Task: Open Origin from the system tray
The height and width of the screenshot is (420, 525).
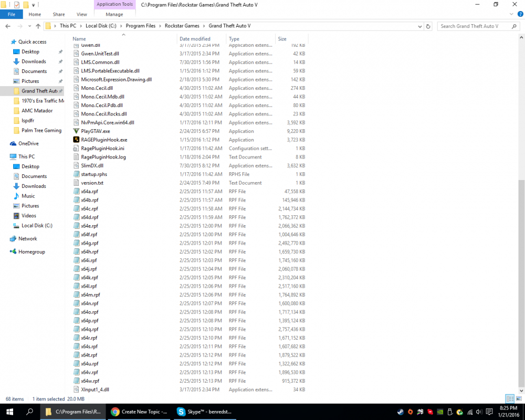Action: pyautogui.click(x=410, y=412)
